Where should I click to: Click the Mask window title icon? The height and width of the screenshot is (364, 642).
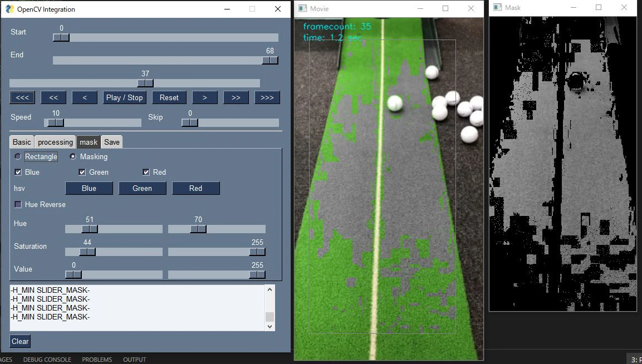497,7
